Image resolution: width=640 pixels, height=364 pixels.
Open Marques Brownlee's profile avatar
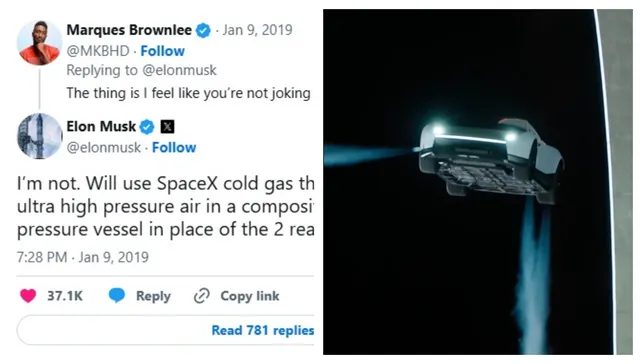[39, 43]
